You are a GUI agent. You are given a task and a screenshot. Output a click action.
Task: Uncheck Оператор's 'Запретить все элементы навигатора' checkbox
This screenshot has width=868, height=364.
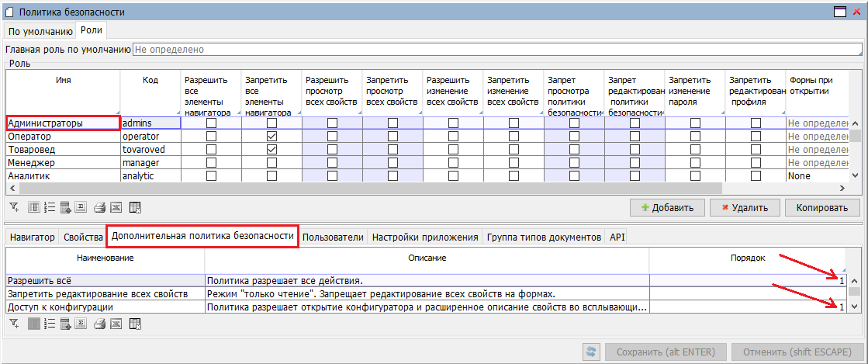coord(271,136)
